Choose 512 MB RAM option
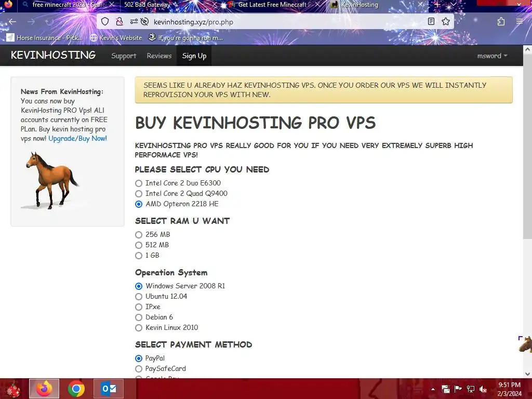The image size is (532, 399). pyautogui.click(x=138, y=245)
